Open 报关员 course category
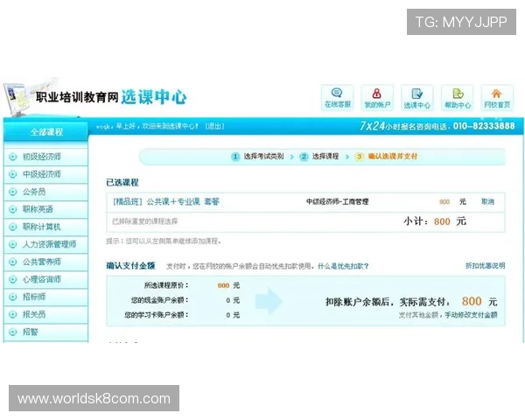Image resolution: width=525 pixels, height=420 pixels. 34,314
